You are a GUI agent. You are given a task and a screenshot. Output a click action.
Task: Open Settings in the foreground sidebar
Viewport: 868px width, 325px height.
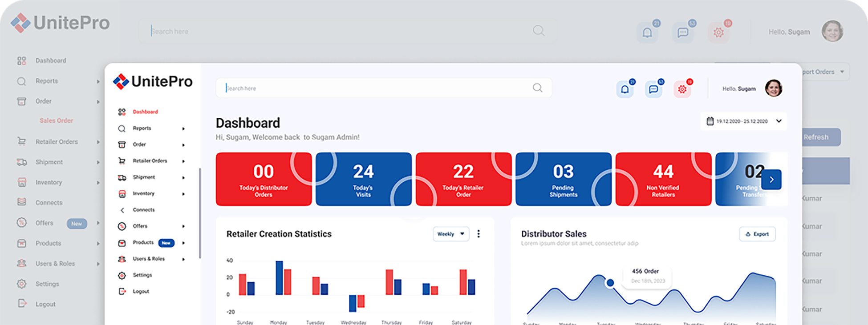coord(142,275)
